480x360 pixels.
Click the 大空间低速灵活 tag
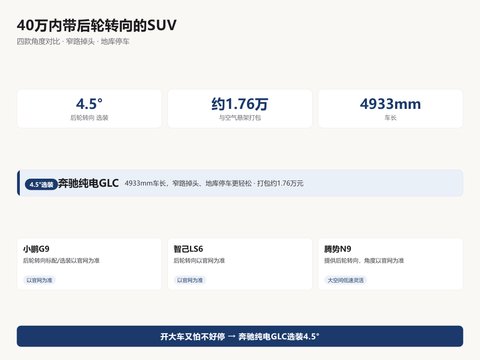(x=346, y=280)
